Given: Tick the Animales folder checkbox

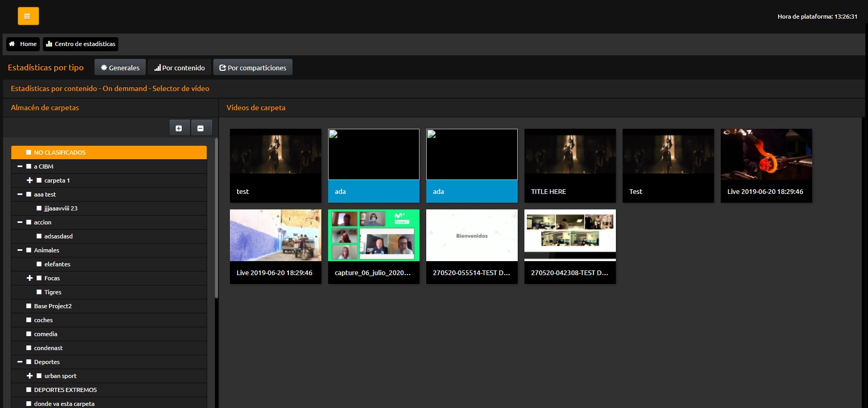Looking at the screenshot, I should 29,250.
